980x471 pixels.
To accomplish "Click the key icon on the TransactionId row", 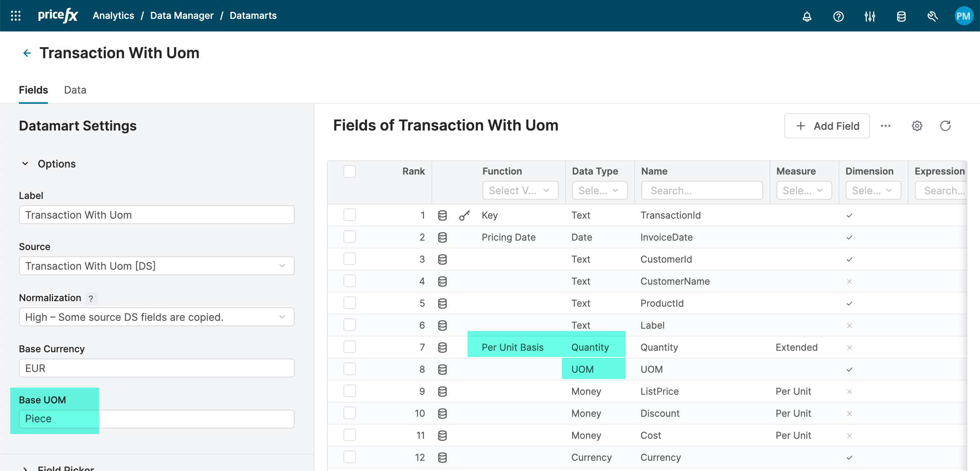I will tap(465, 215).
